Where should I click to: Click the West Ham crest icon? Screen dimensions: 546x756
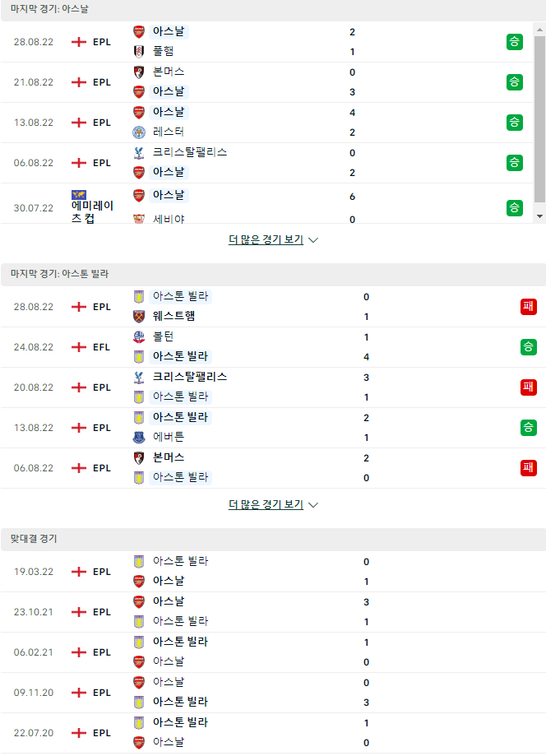(x=139, y=316)
